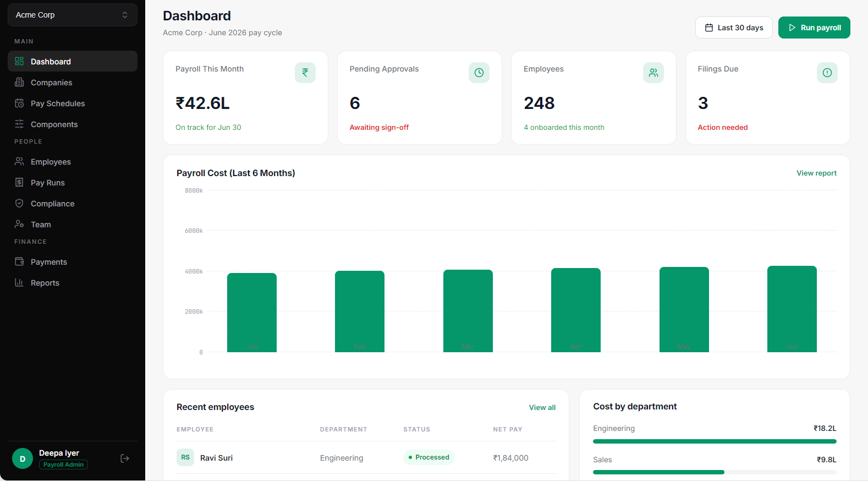Click the play icon in Run payroll button
Image resolution: width=868 pixels, height=481 pixels.
click(792, 28)
